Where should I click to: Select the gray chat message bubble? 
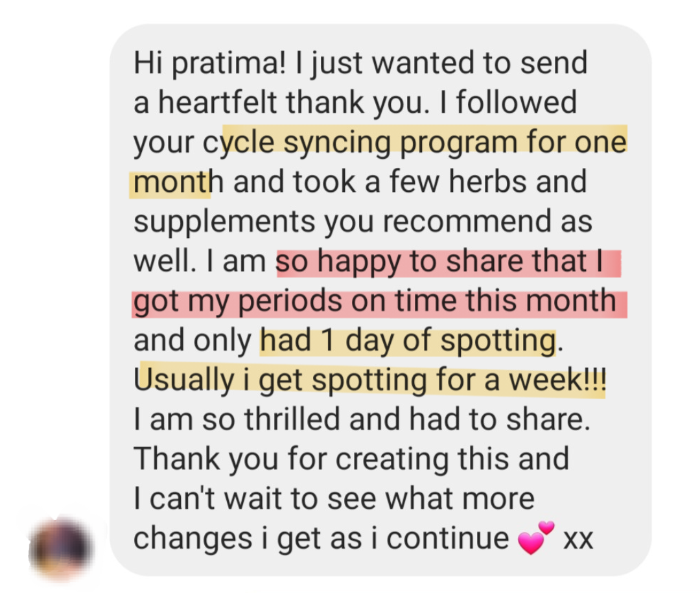click(380, 299)
